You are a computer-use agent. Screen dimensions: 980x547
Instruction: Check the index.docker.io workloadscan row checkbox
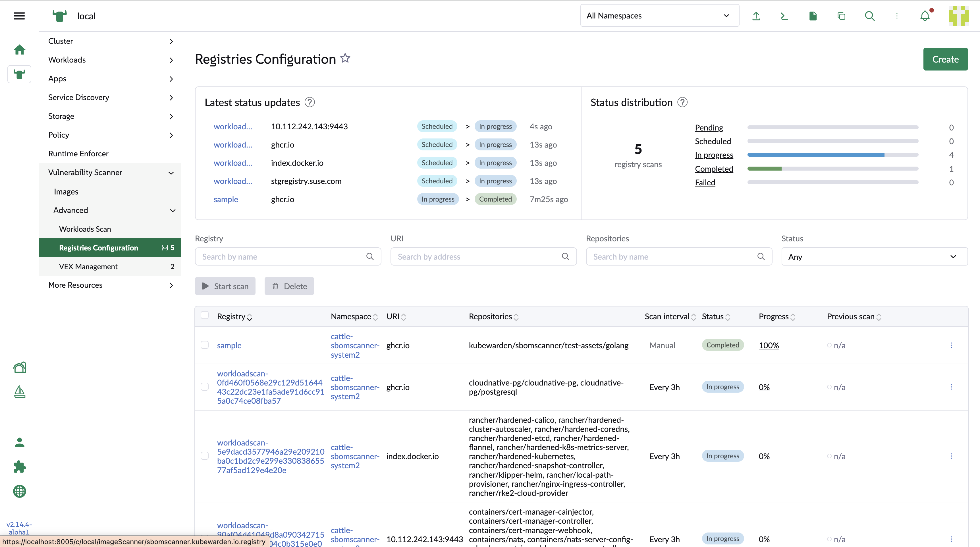point(205,456)
